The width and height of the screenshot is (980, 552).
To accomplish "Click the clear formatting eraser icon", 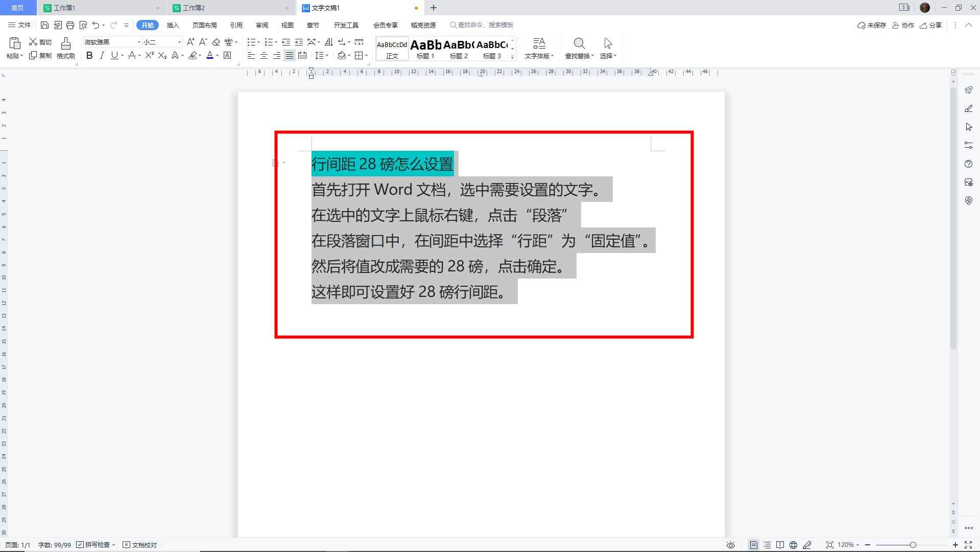I will click(216, 42).
